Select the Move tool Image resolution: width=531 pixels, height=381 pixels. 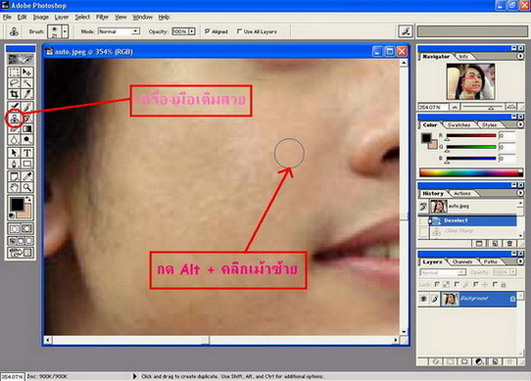27,72
